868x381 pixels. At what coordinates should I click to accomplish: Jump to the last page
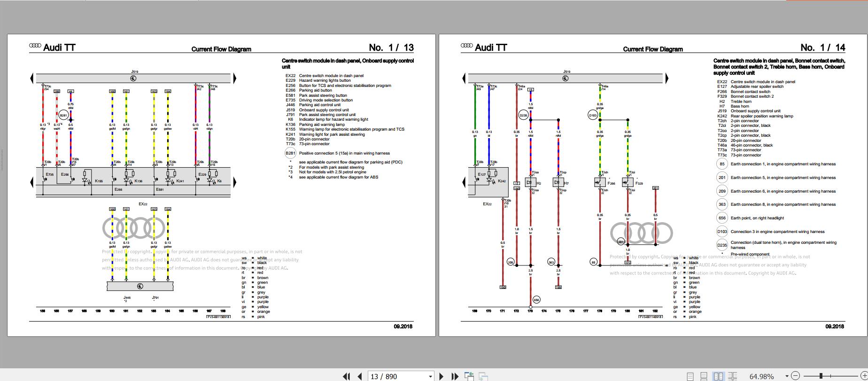point(455,376)
